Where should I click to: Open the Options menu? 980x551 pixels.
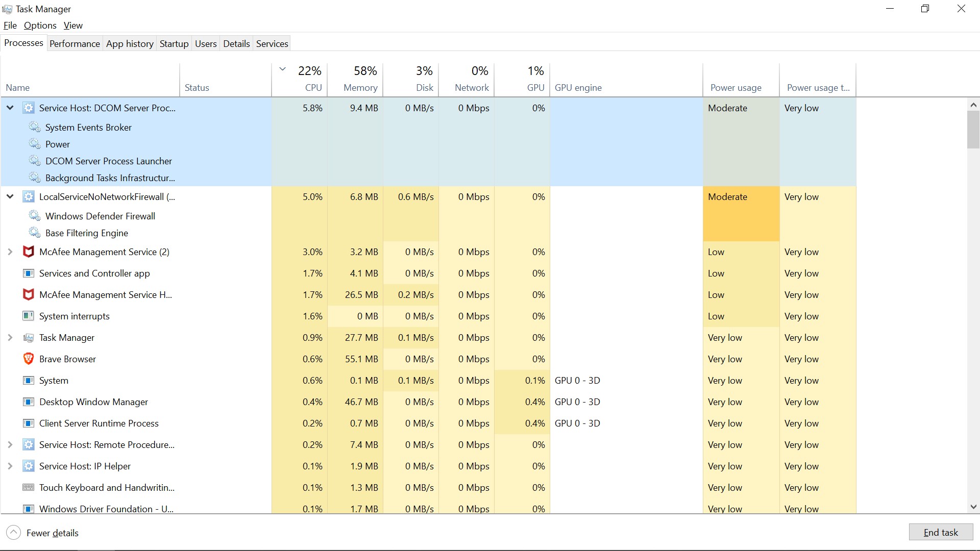click(40, 25)
